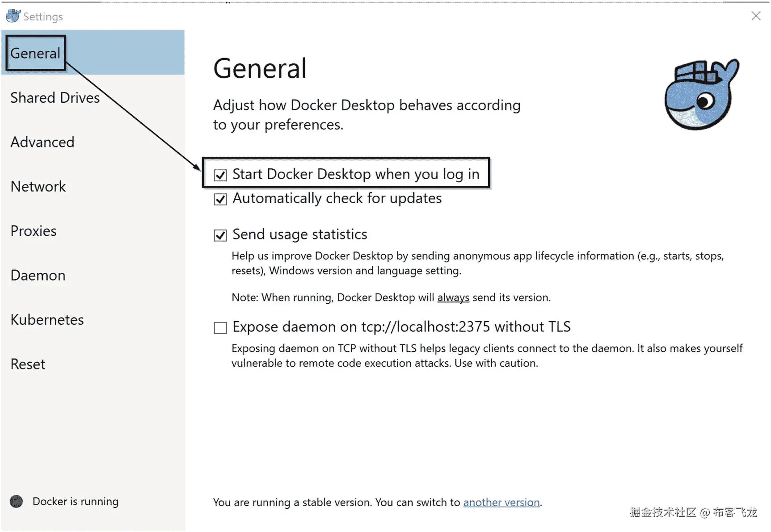Click the Docker whale mascot logo

pos(701,94)
